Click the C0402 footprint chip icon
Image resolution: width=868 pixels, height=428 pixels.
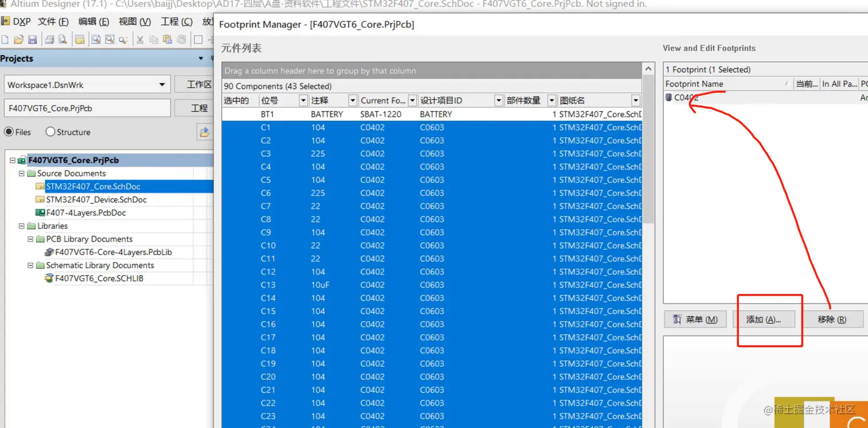point(668,98)
